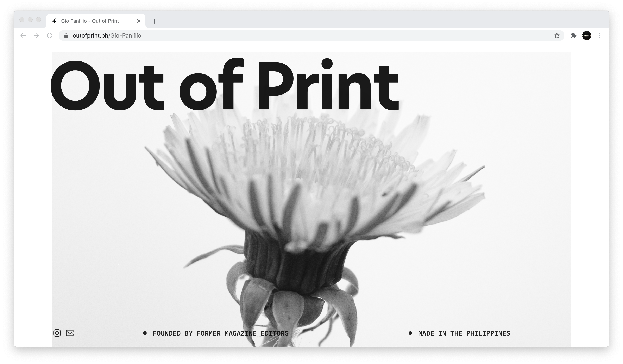Image resolution: width=623 pixels, height=364 pixels.
Task: Click Made in the Philippines text
Action: [x=464, y=333]
